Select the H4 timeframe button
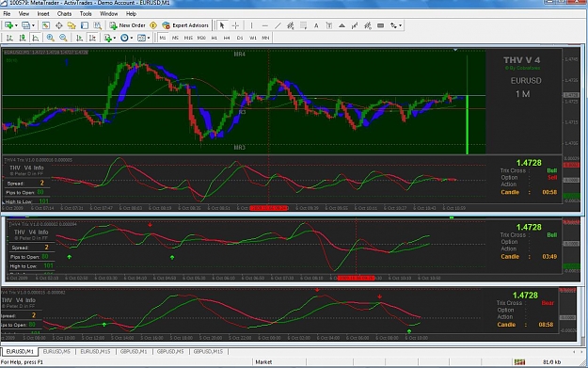Viewport: 588px width, 368px height. [227, 38]
